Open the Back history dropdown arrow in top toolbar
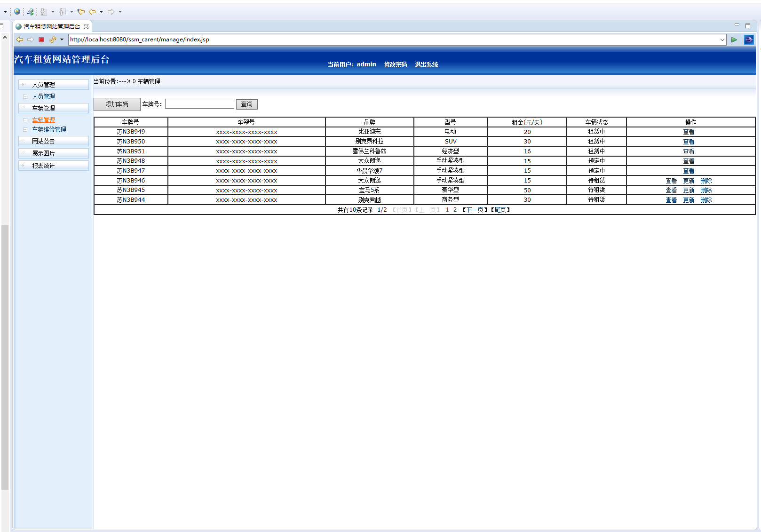The width and height of the screenshot is (761, 532). 101,12
